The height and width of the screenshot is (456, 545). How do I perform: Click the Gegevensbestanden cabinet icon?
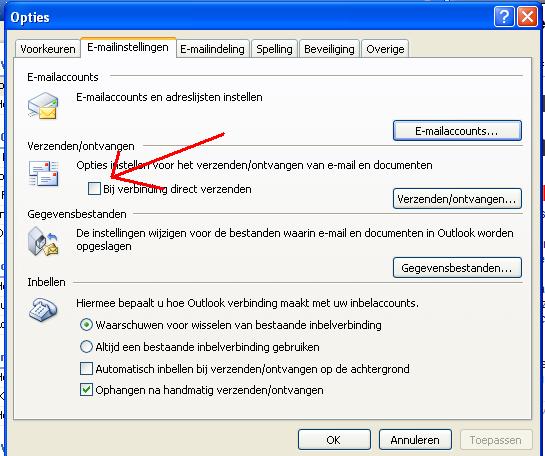[43, 242]
